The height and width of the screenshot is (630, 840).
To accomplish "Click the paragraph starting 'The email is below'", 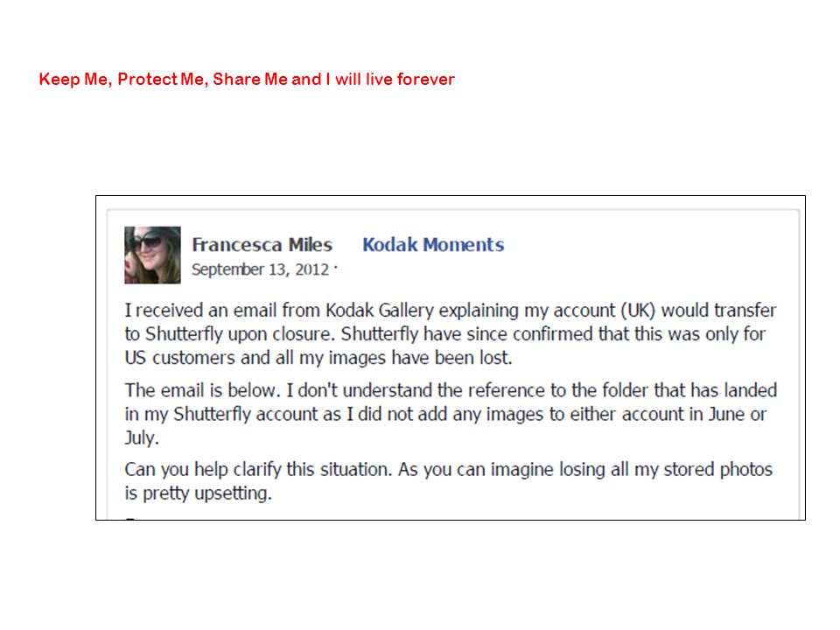I will pos(451,414).
